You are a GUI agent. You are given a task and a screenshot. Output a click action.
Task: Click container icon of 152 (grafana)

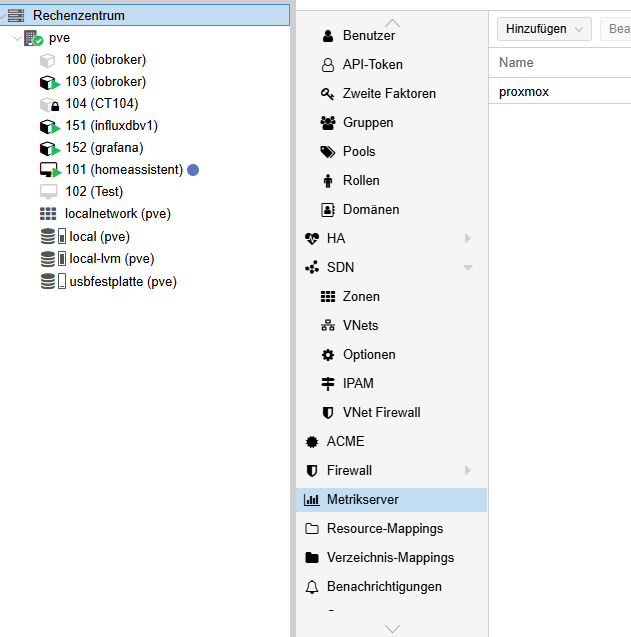pyautogui.click(x=50, y=148)
